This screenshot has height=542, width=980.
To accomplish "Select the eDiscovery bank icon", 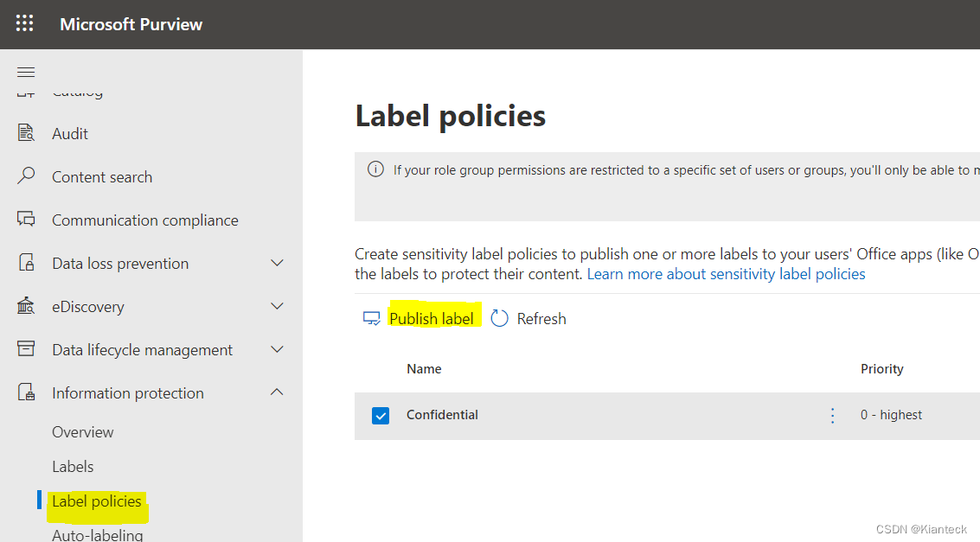I will pyautogui.click(x=26, y=306).
